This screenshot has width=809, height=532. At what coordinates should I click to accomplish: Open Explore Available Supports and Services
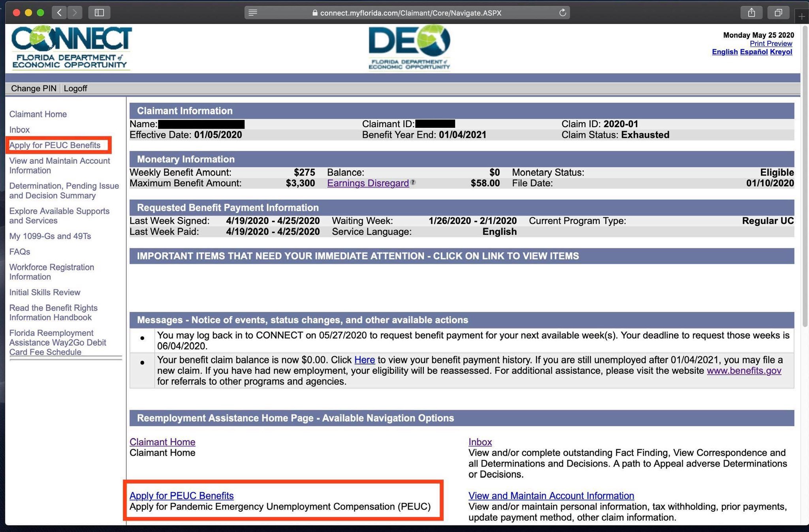[59, 216]
